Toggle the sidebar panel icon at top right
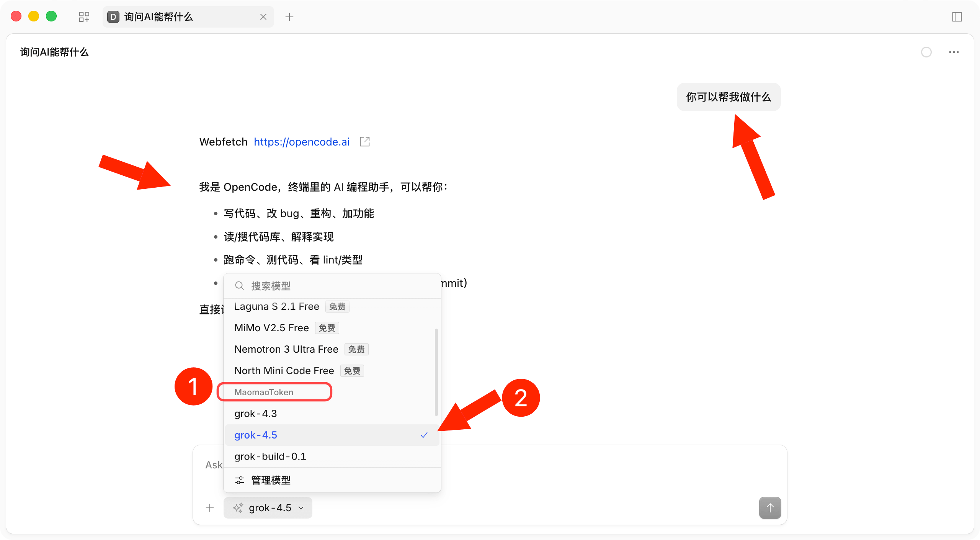 coord(957,17)
